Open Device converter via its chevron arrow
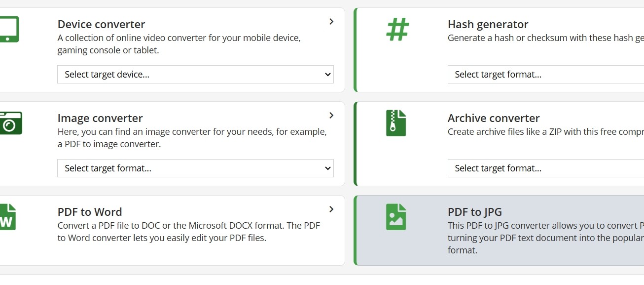 pyautogui.click(x=331, y=22)
